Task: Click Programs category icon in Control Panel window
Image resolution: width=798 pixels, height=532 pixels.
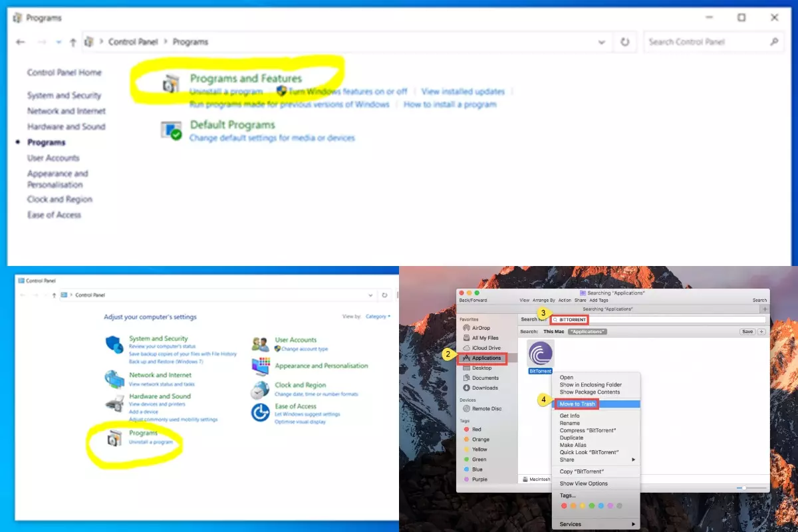Action: click(x=115, y=439)
